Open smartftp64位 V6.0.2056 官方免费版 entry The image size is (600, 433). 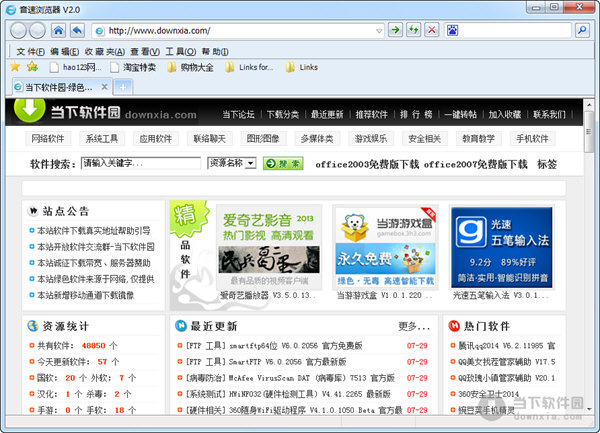click(274, 346)
